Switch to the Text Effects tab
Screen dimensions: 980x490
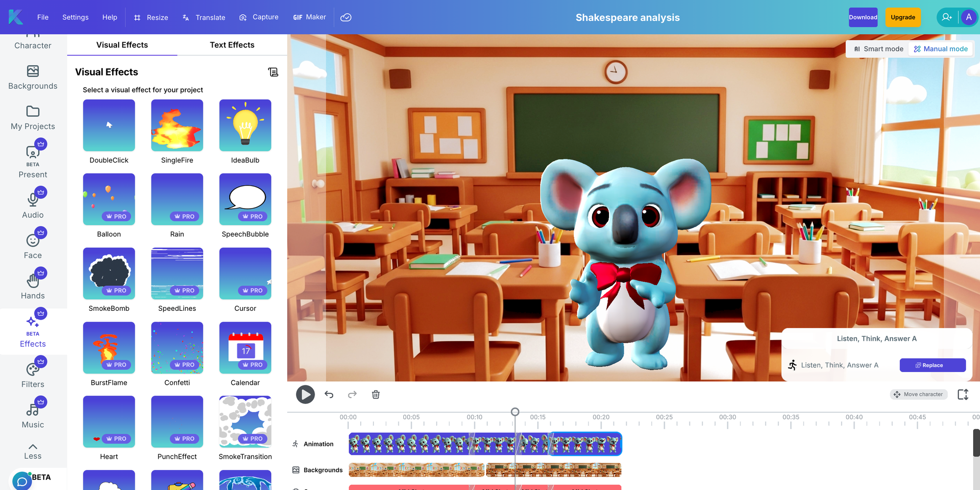point(232,45)
